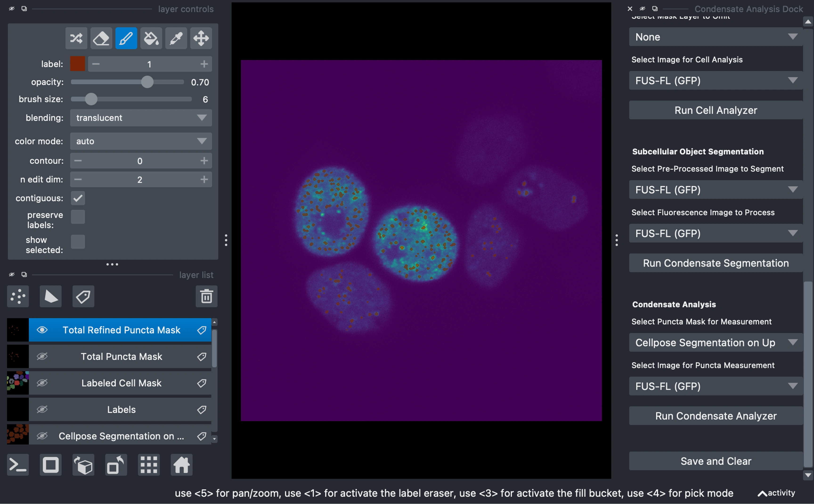This screenshot has width=814, height=504.
Task: Switch to pan/zoom mode icon
Action: [201, 38]
